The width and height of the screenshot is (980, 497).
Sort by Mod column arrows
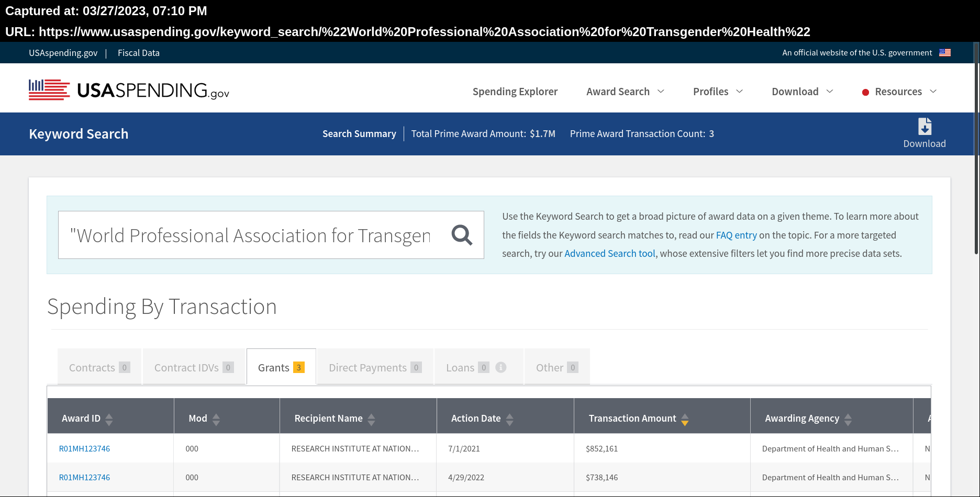pyautogui.click(x=216, y=419)
